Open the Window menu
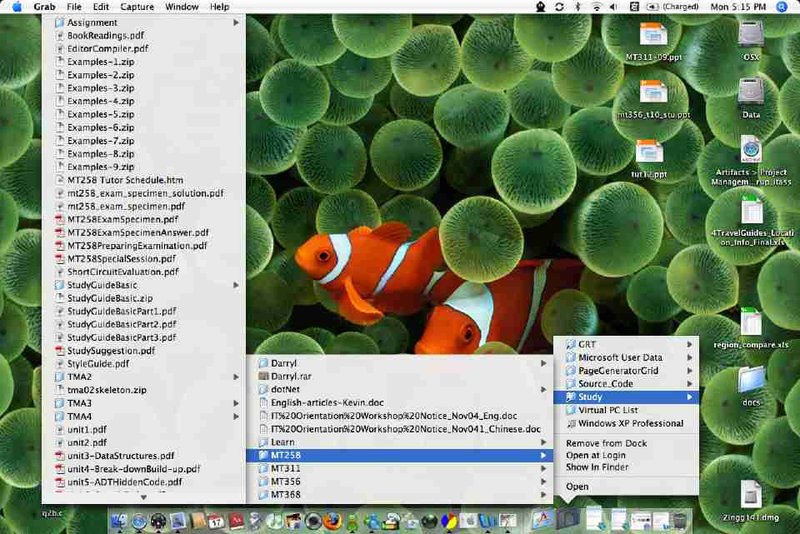Screen dimensions: 800x534 point(182,7)
